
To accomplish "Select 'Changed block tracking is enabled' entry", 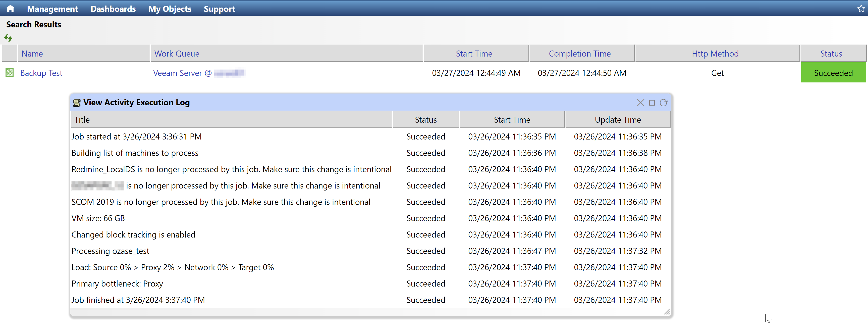I will [x=370, y=235].
